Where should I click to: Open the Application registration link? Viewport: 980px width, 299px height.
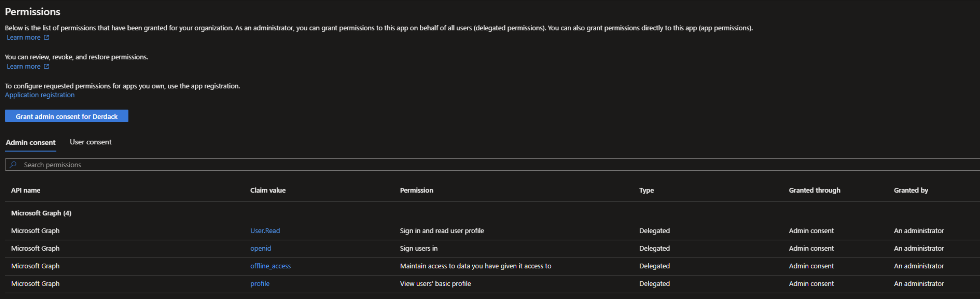(x=40, y=95)
